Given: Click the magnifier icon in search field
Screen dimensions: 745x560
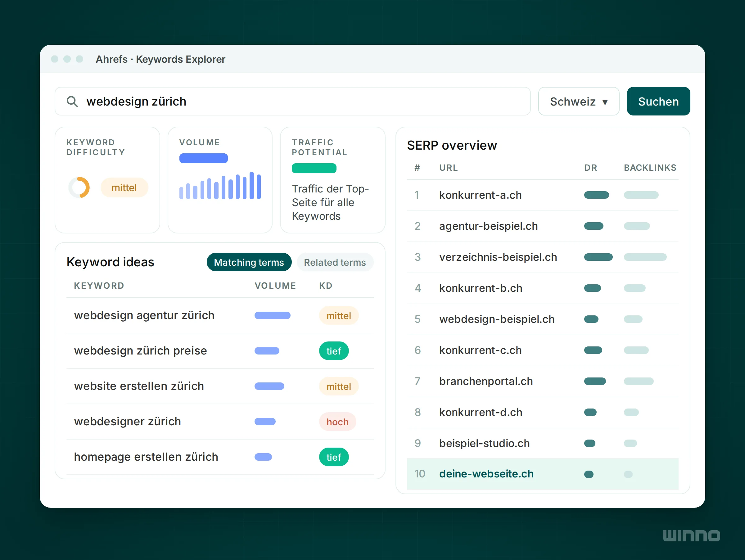Looking at the screenshot, I should 72,102.
